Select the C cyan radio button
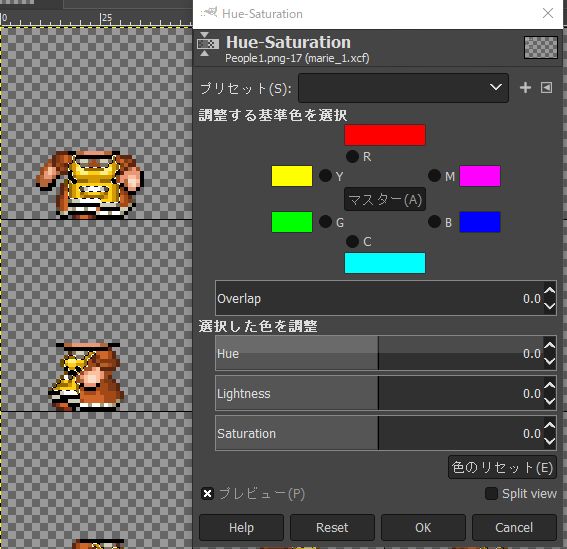567x549 pixels. [x=352, y=241]
